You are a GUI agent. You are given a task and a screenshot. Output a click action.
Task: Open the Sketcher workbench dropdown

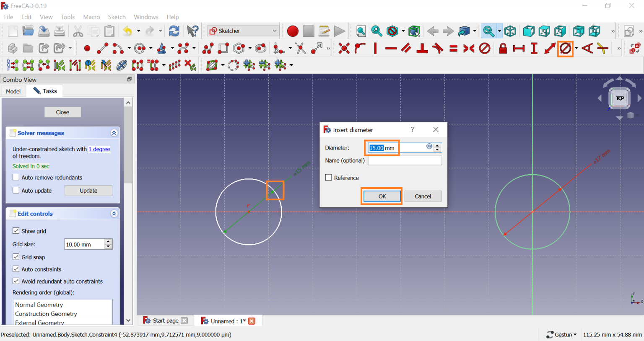243,31
